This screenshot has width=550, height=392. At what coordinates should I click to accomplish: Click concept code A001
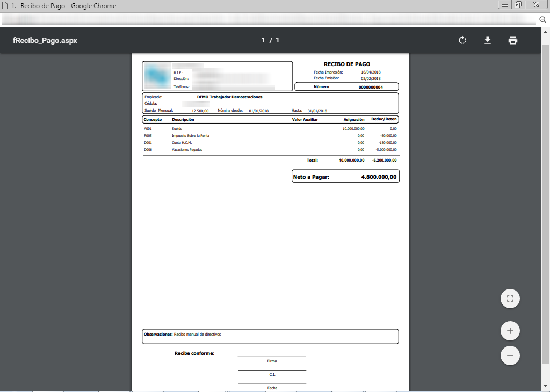148,129
